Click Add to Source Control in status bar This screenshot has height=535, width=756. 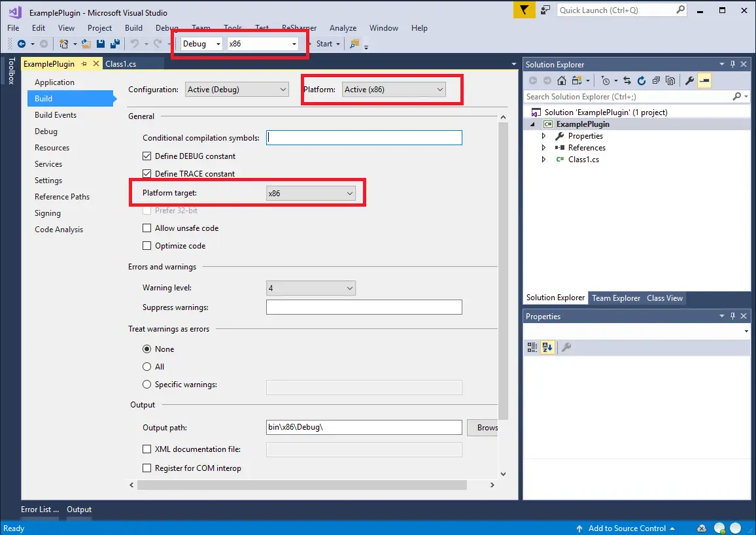627,528
